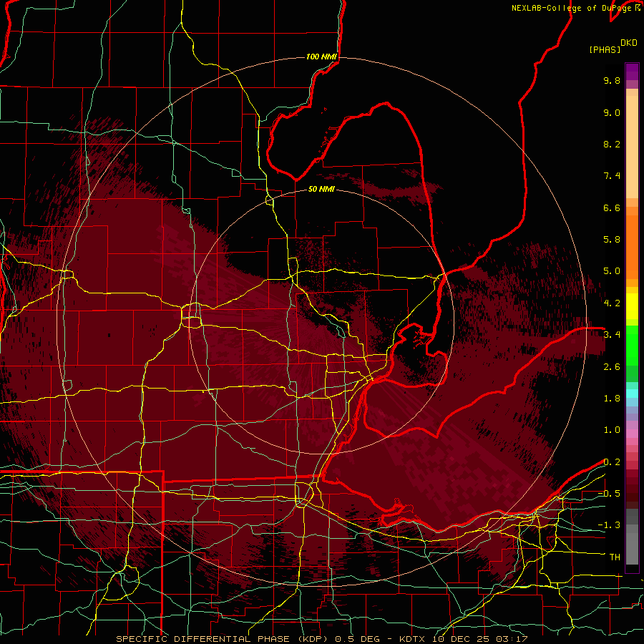Click the pink segment of the color bar

point(632,434)
